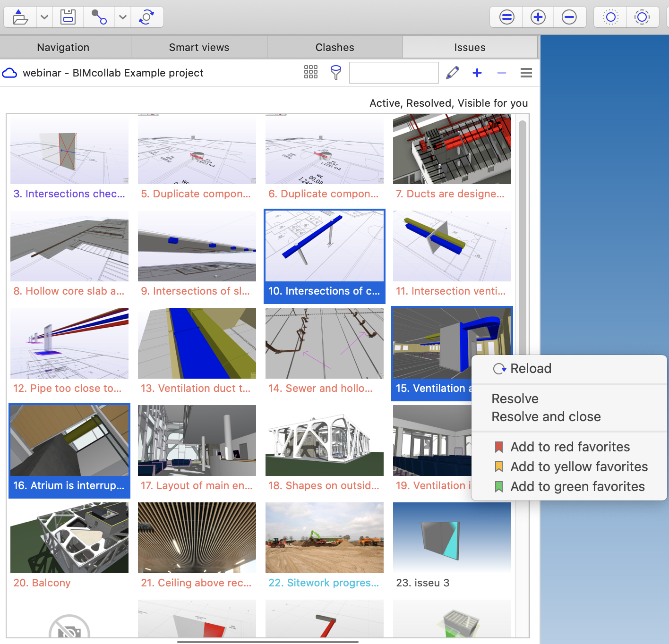Image resolution: width=669 pixels, height=644 pixels.
Task: Click the BIMcollab cloud project icon
Action: coord(9,73)
